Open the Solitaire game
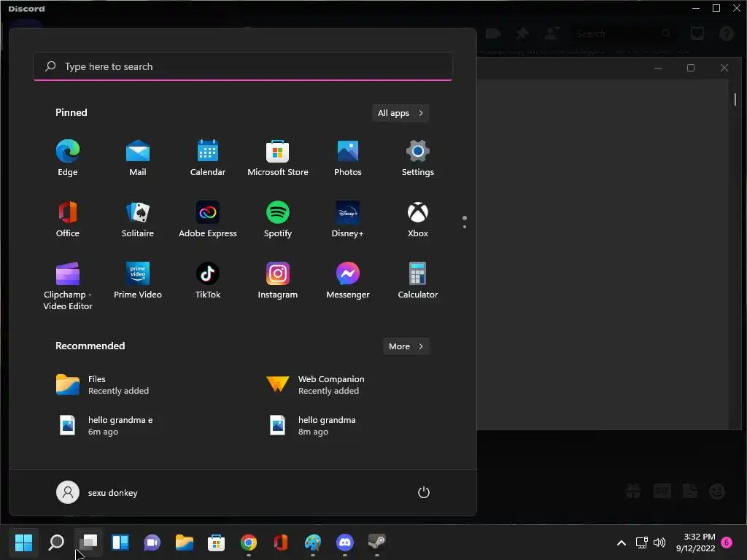 click(x=138, y=219)
